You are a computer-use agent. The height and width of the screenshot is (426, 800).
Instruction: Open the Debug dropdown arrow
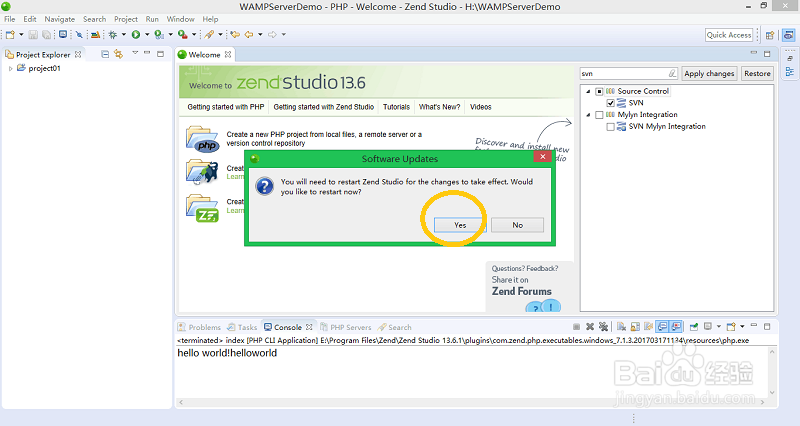pyautogui.click(x=123, y=35)
